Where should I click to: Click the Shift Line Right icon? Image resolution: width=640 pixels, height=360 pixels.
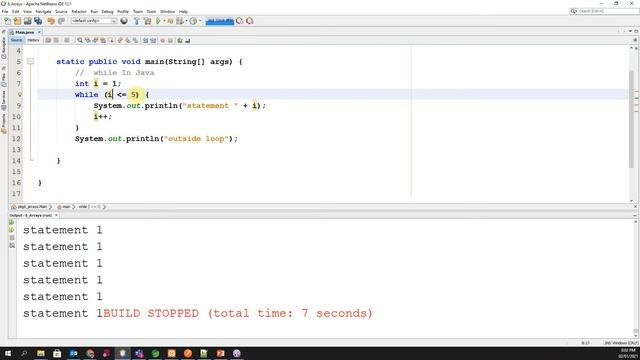click(153, 40)
